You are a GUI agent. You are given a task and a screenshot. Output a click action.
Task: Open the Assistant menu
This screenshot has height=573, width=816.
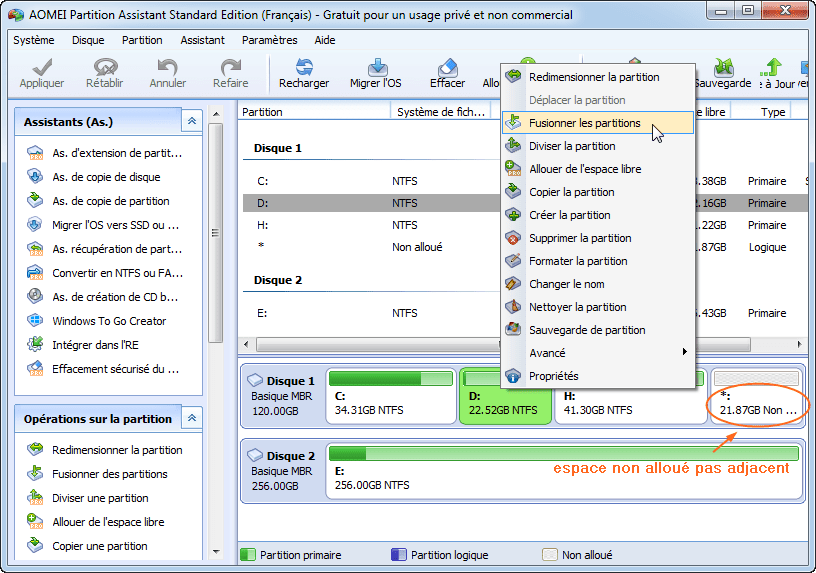202,40
